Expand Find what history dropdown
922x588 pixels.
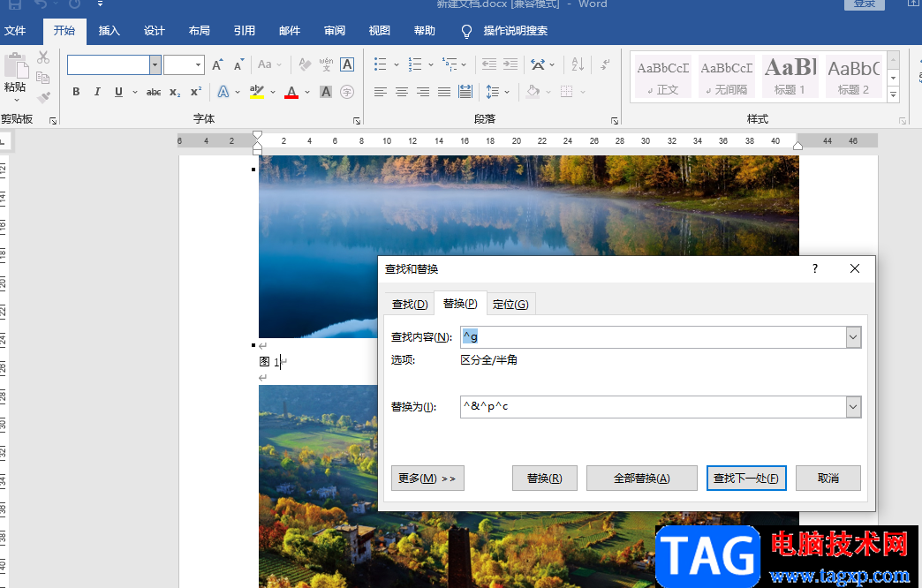pos(853,337)
